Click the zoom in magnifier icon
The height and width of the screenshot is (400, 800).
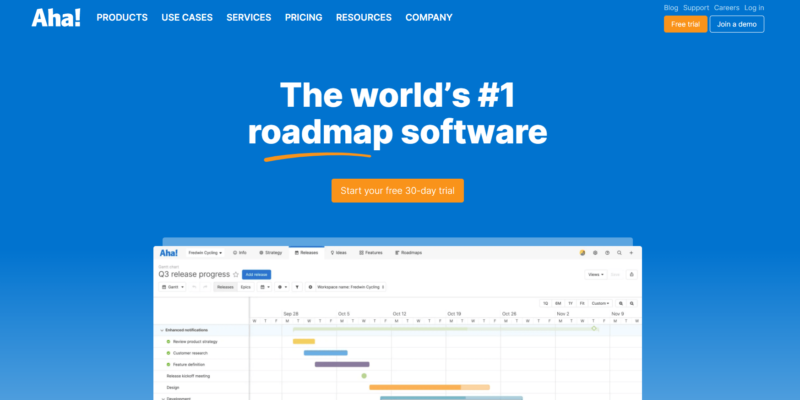tap(621, 303)
